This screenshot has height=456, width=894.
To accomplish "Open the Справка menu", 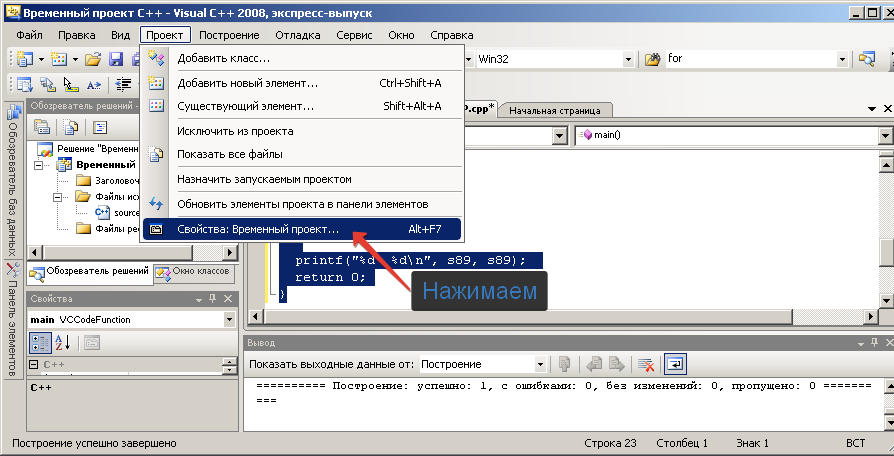I will tap(452, 35).
